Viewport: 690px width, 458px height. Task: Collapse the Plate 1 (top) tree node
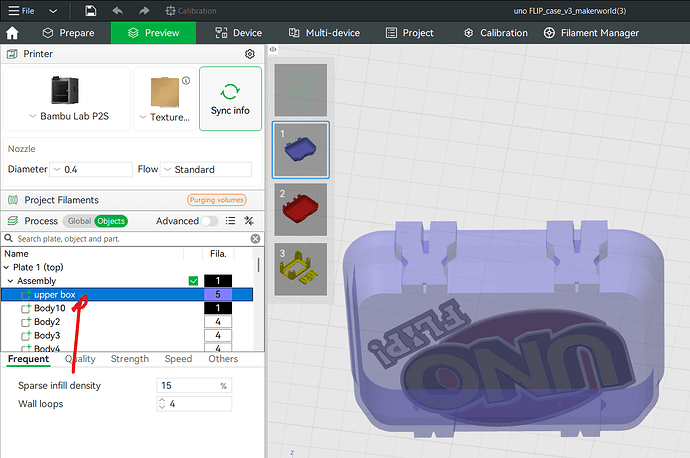click(7, 267)
